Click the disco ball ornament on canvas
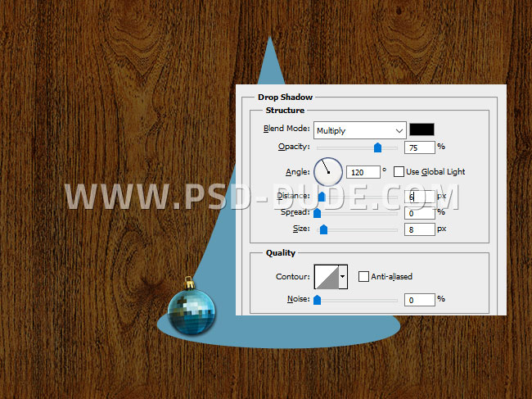Screen dimensions: 532x399 pos(192,306)
